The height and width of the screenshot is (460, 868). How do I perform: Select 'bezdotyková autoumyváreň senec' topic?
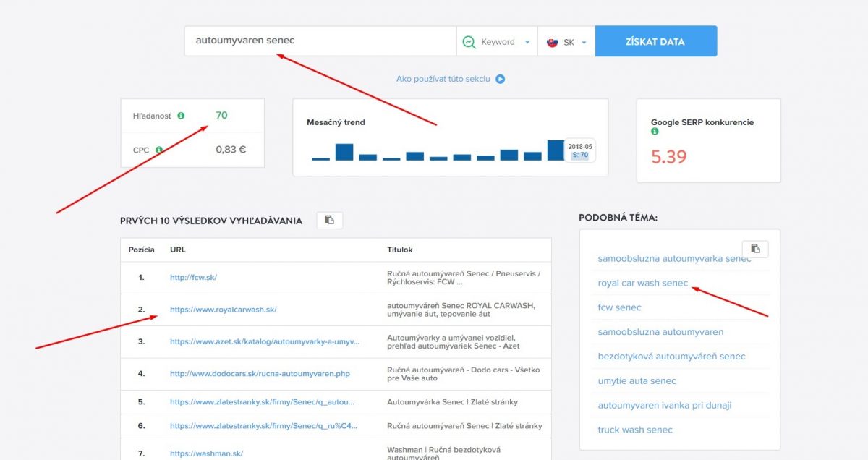click(671, 357)
